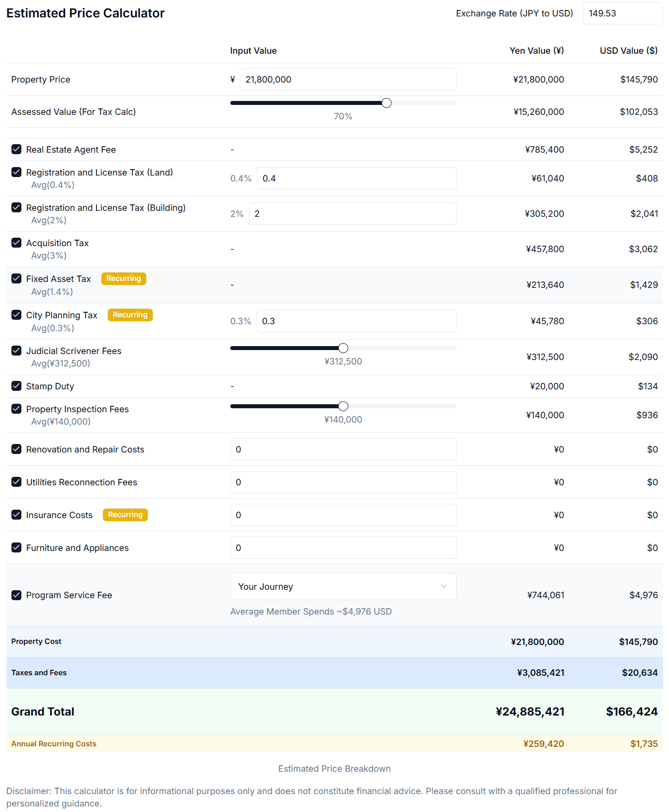Click the Recurring badge beside City Planning Tax
The image size is (669, 812).
tap(130, 315)
